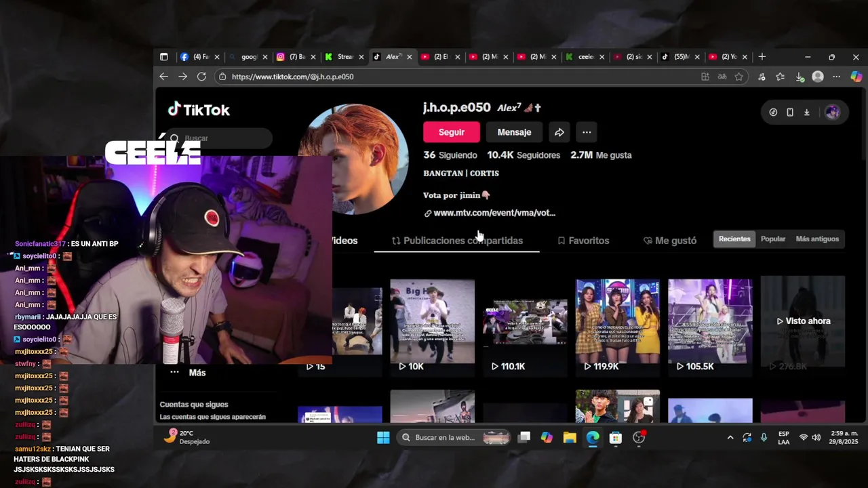Go back using browser back arrow
Screen dimensions: 868x488
163,77
